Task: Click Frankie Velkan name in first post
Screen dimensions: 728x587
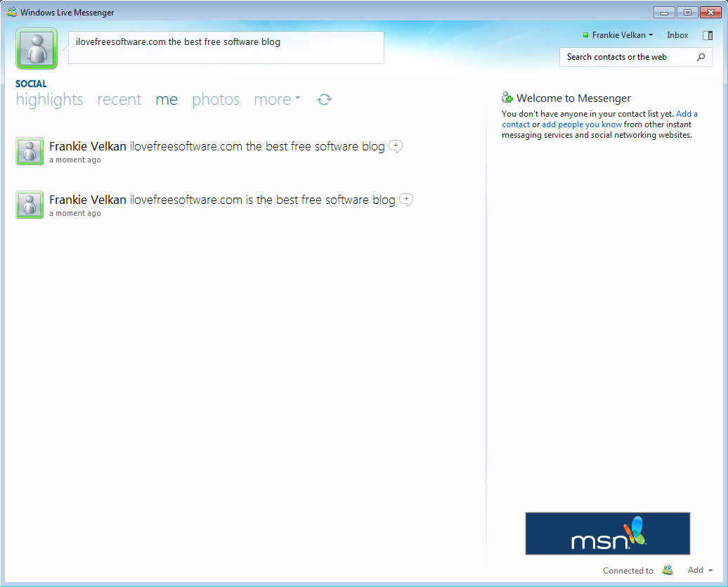Action: (88, 146)
